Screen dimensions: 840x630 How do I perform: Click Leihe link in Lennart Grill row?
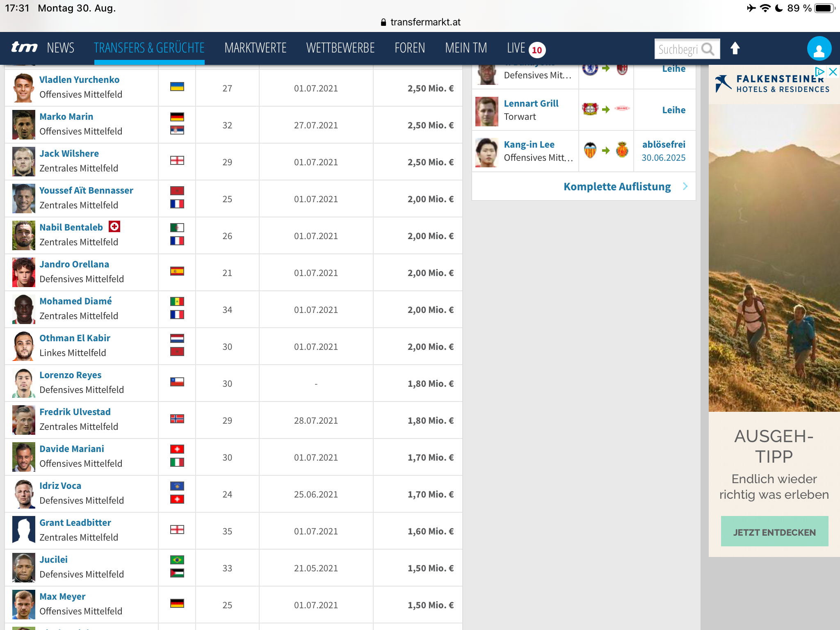pos(674,110)
